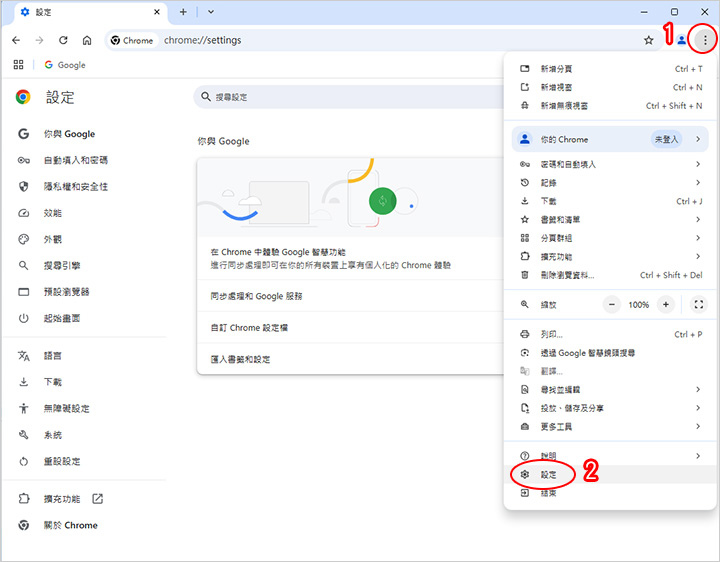Screen dimensions: 720x562
Task: Expand 投放、儲存及分享 submenu
Action: pos(610,408)
